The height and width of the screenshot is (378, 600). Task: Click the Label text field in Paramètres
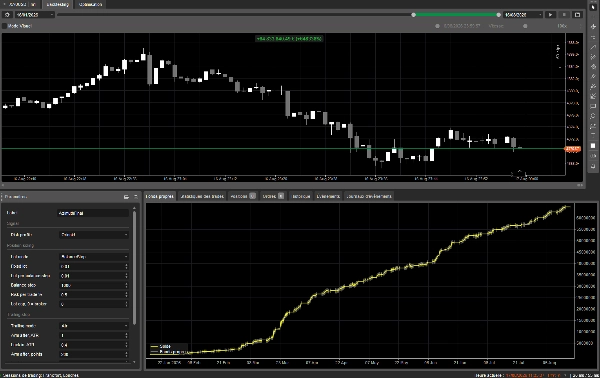94,213
